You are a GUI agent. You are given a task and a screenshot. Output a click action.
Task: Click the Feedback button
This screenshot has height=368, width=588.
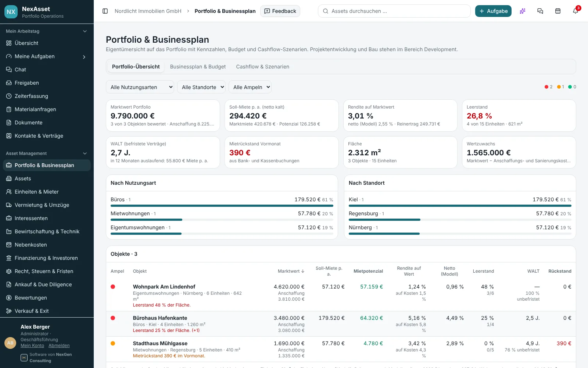click(x=280, y=11)
